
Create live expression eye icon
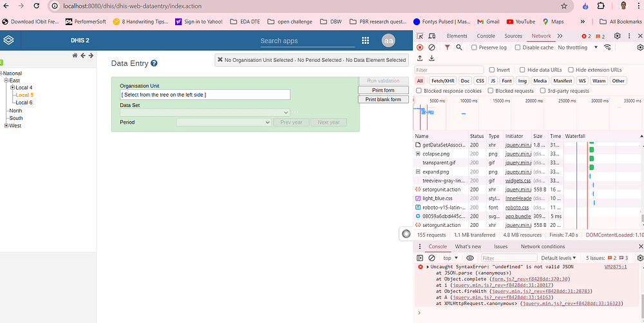pyautogui.click(x=470, y=258)
